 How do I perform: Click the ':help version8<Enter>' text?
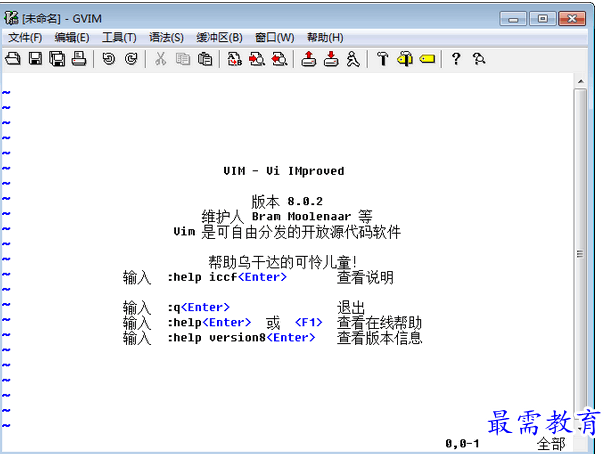click(241, 338)
